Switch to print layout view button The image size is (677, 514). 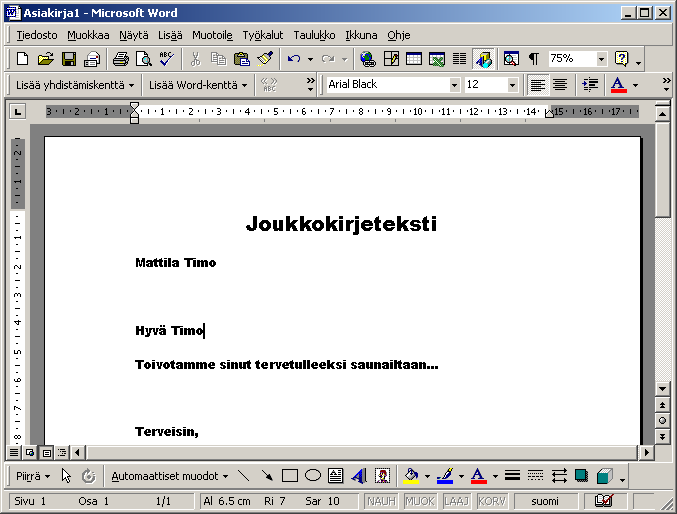coord(46,453)
